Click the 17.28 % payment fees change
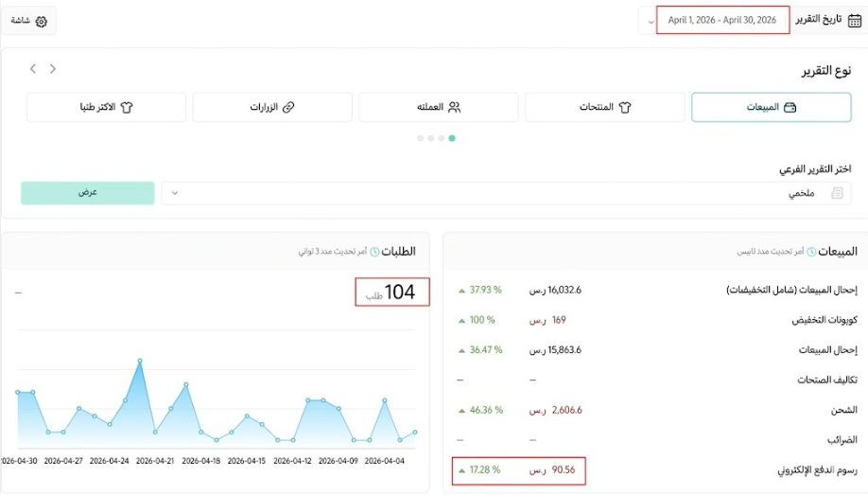This screenshot has width=868, height=495. pos(484,470)
